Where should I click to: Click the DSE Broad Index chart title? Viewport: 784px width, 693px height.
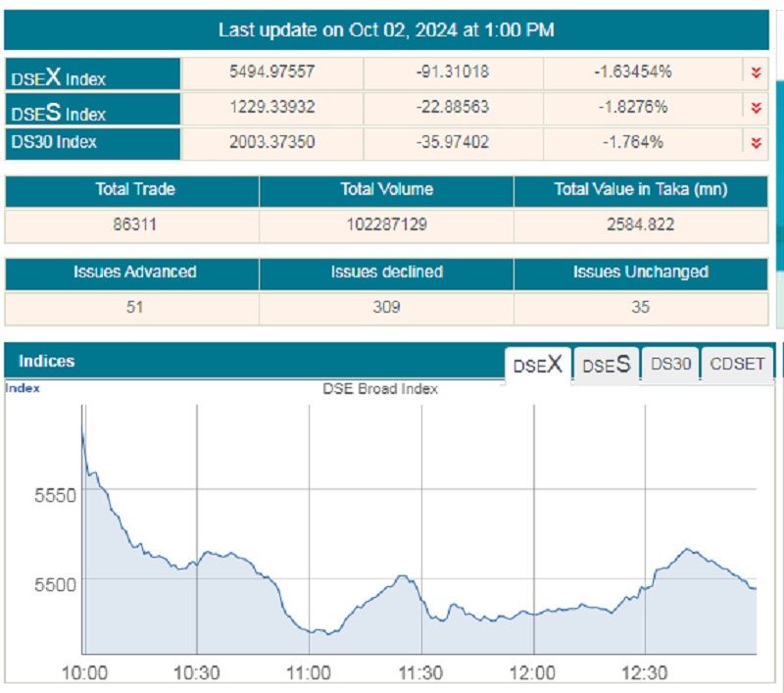click(380, 389)
